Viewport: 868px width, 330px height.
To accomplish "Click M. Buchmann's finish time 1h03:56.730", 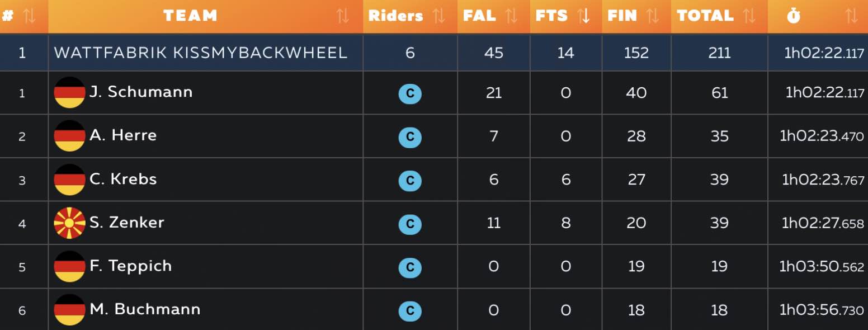I will [822, 310].
